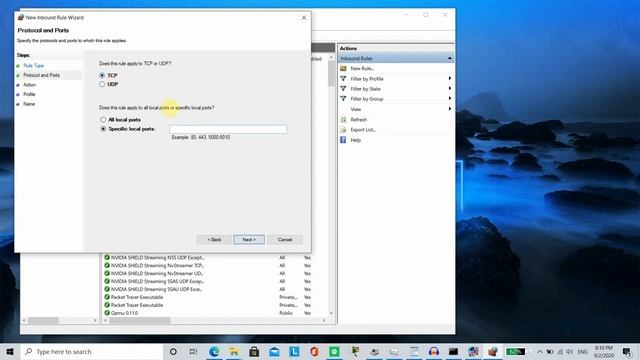Open File Explorer from the taskbar

pyautogui.click(x=234, y=351)
